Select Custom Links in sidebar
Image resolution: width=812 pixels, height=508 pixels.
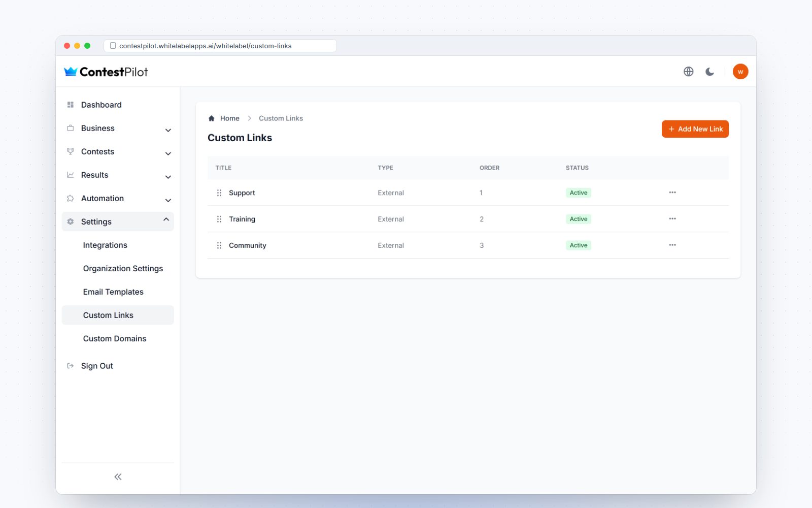(x=118, y=315)
